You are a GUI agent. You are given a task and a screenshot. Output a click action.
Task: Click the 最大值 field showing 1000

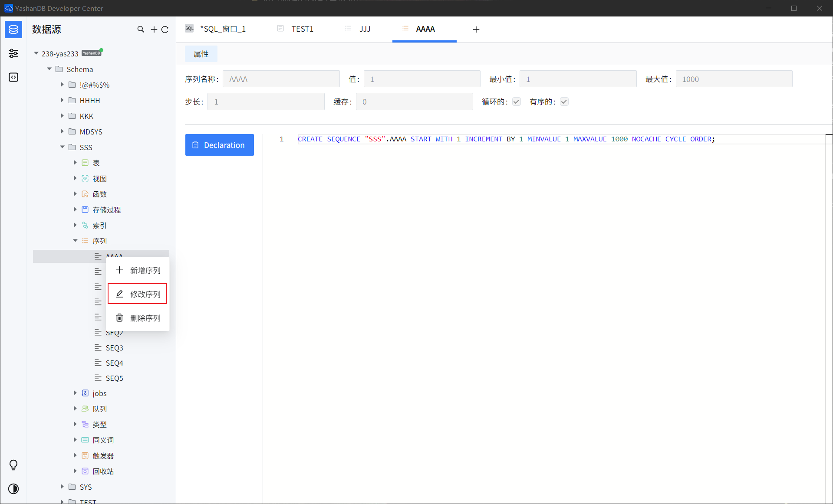(734, 79)
